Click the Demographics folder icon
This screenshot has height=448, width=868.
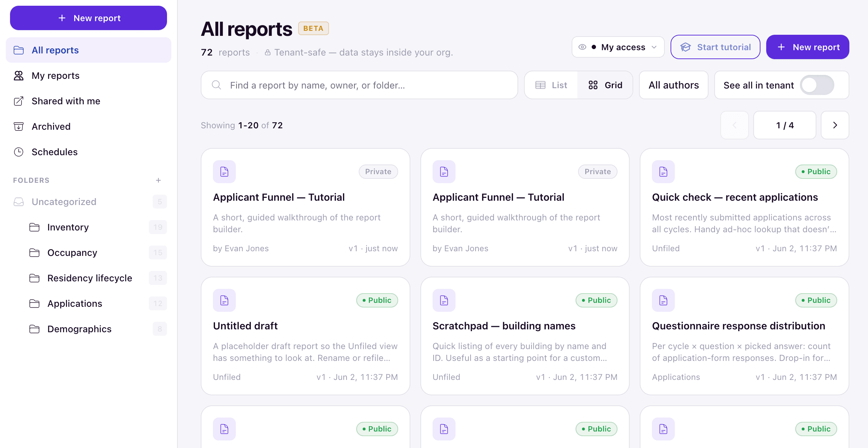coord(34,329)
